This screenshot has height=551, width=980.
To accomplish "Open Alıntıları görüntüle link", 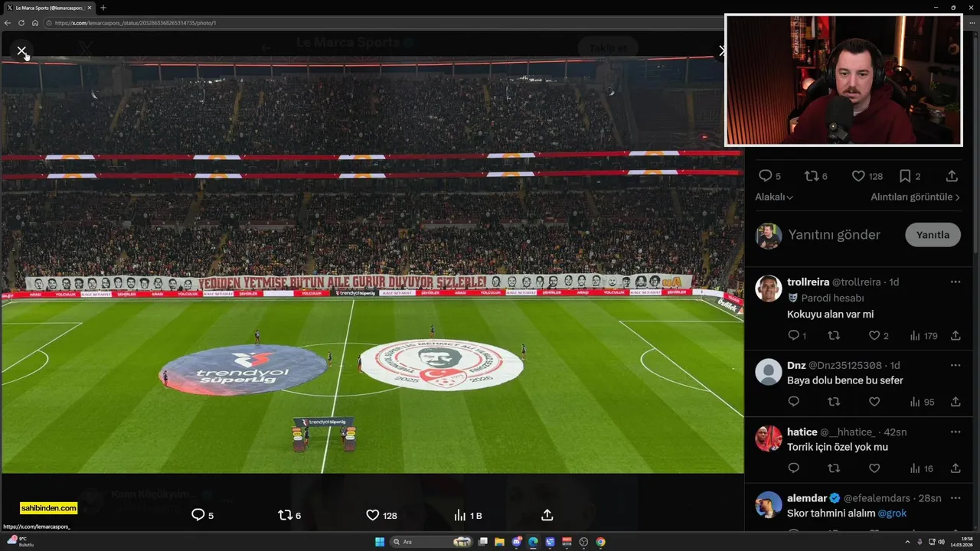I will (915, 197).
